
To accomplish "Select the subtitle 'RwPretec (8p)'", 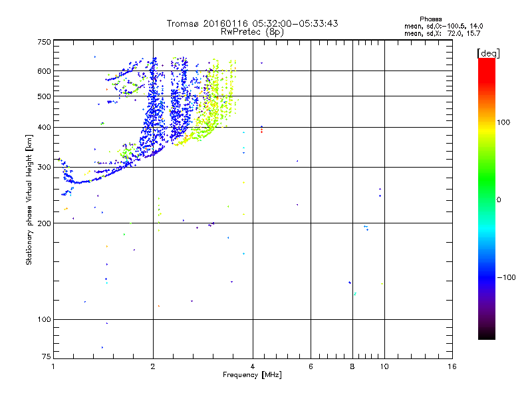I will [252, 32].
